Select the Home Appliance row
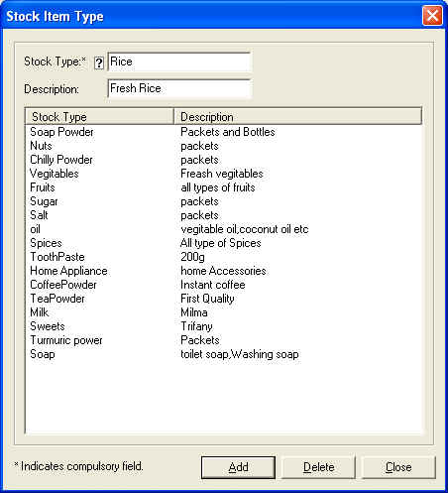Screen dimensions: 448x493 (x=224, y=271)
